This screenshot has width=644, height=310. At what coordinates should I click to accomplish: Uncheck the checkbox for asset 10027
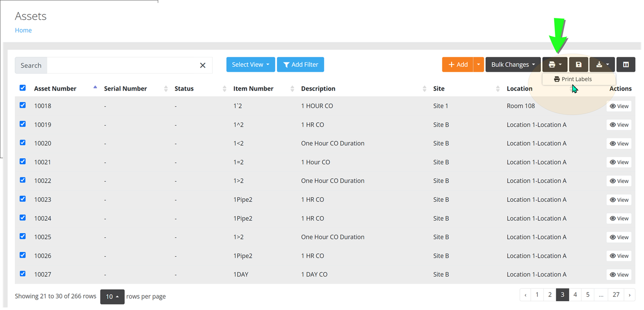tap(23, 274)
